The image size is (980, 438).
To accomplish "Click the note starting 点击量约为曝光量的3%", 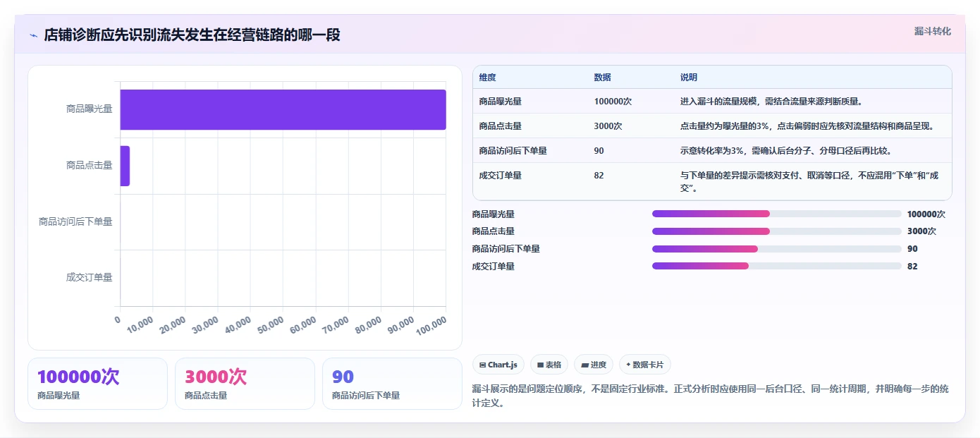I will tap(807, 126).
